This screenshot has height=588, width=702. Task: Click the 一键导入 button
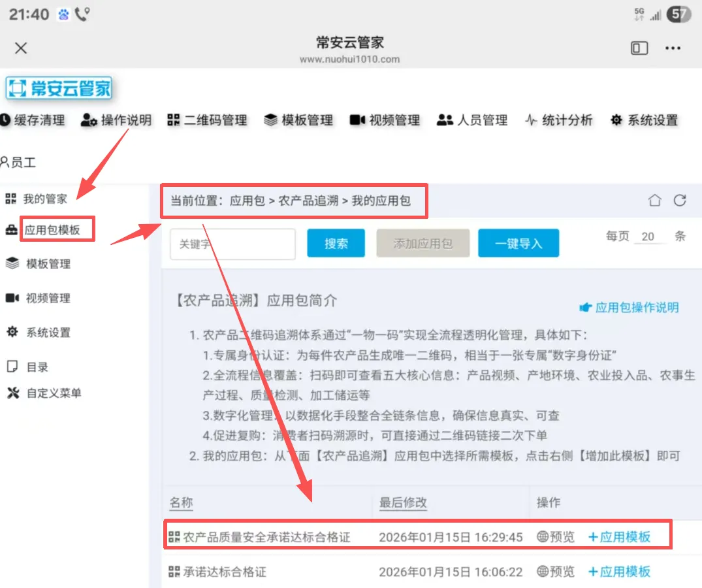(x=519, y=244)
